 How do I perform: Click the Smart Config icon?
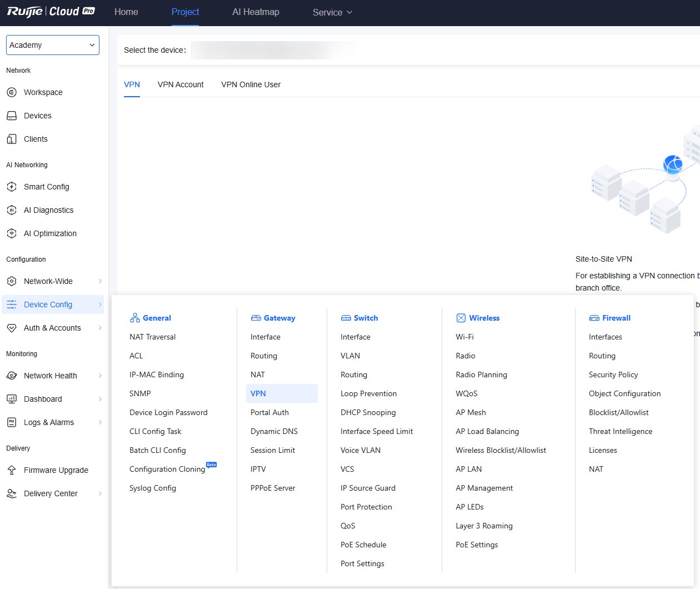(x=12, y=187)
